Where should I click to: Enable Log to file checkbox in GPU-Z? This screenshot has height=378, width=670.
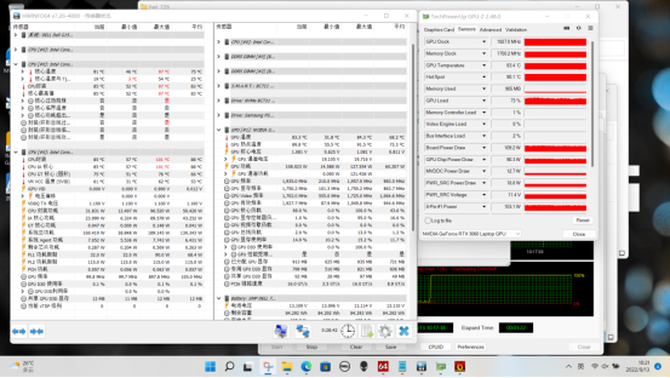(x=428, y=220)
